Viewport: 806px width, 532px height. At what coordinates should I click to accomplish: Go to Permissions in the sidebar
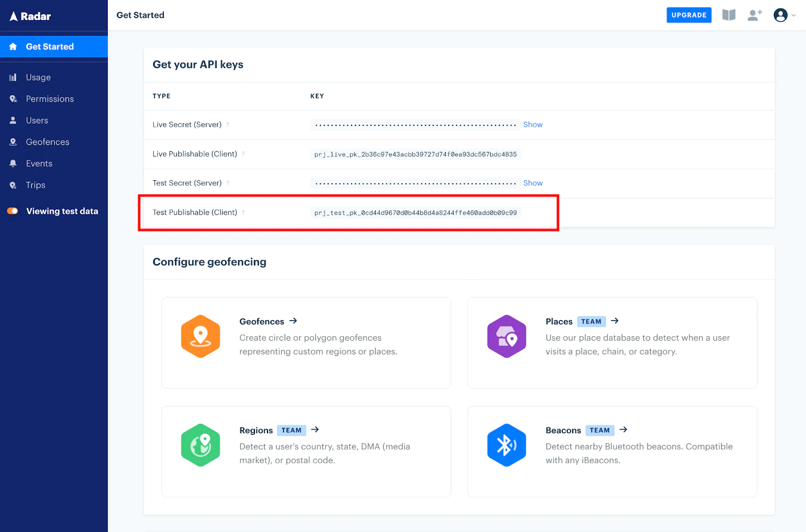click(49, 99)
